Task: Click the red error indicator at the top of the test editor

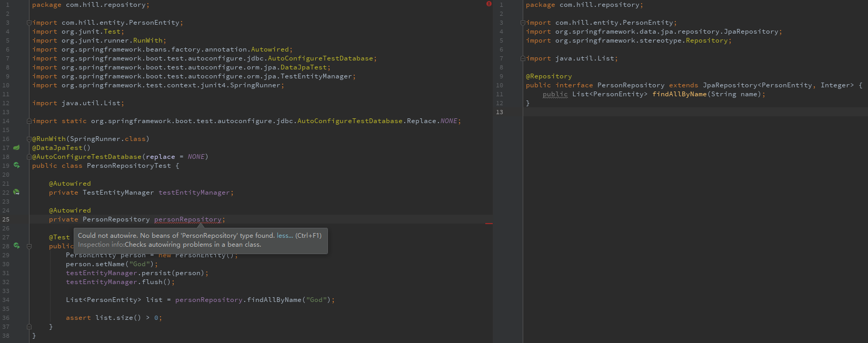Action: pyautogui.click(x=488, y=4)
